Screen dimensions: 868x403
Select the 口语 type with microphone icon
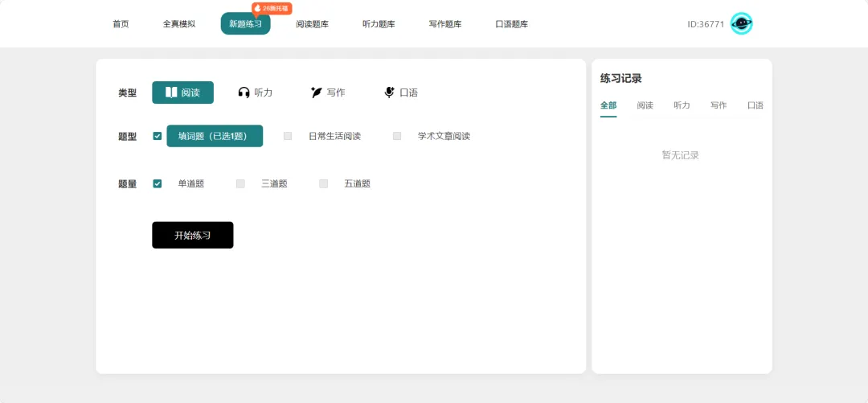[401, 93]
